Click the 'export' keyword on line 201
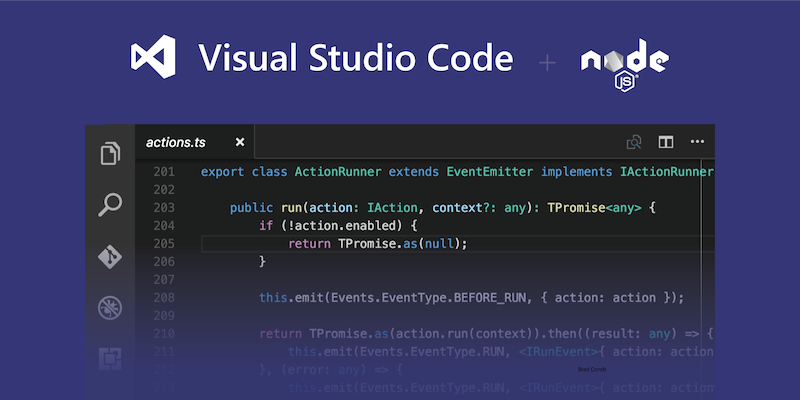Screen dimensions: 800x400 coord(222,172)
